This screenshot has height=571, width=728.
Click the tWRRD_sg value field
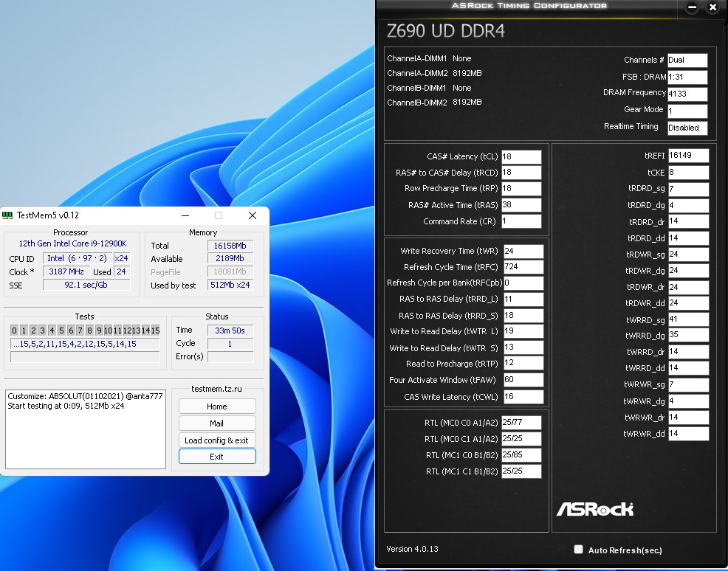[x=689, y=319]
